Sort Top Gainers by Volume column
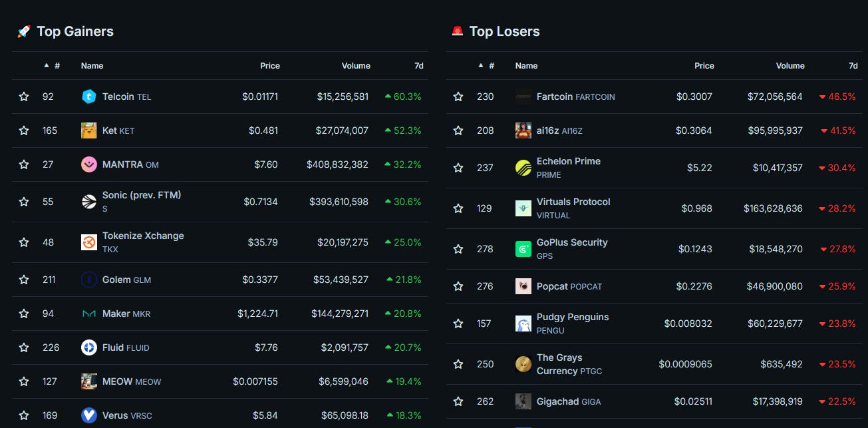The width and height of the screenshot is (868, 428). click(356, 66)
